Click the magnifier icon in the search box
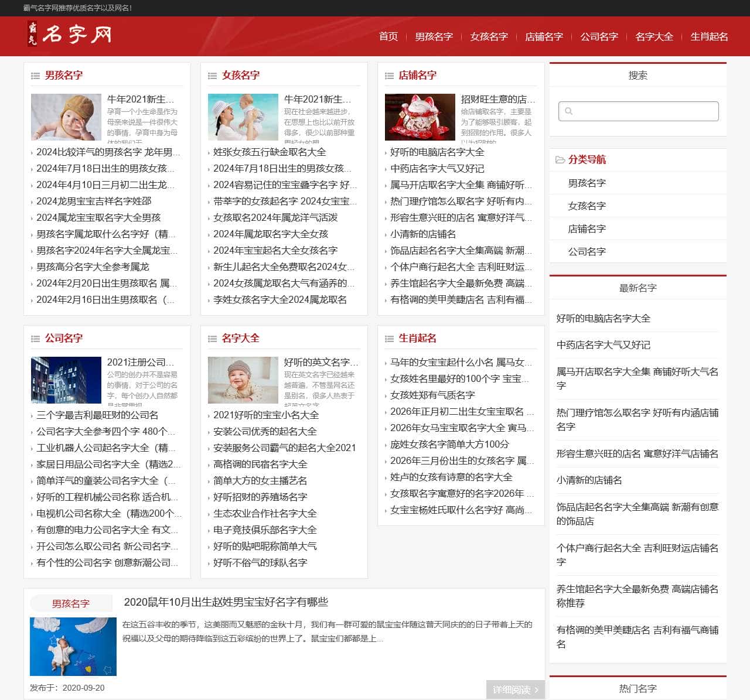 pos(569,111)
